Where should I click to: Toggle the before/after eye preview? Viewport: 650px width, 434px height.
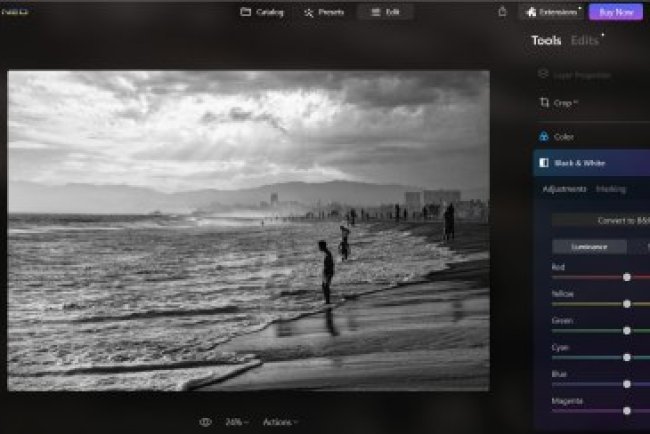pyautogui.click(x=205, y=422)
